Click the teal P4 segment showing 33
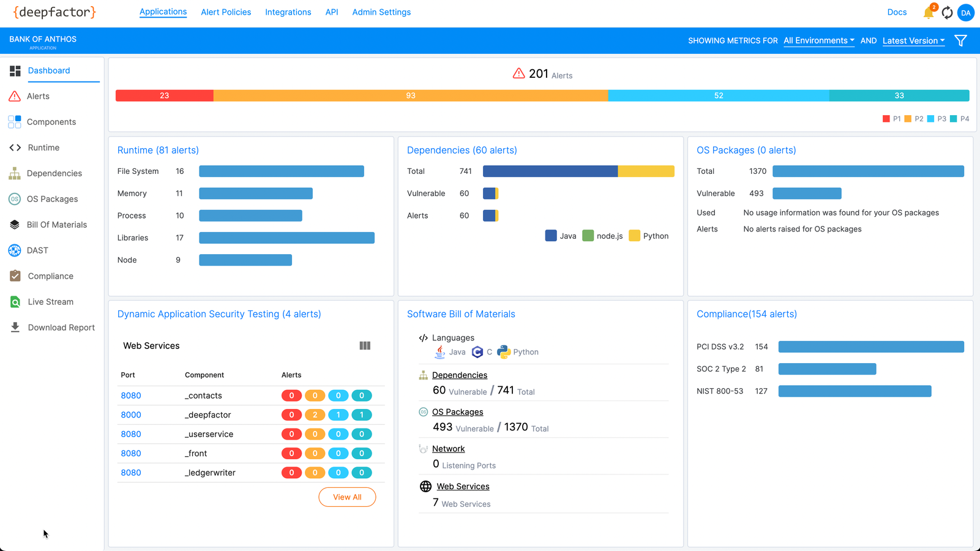The width and height of the screenshot is (980, 551). pos(899,96)
